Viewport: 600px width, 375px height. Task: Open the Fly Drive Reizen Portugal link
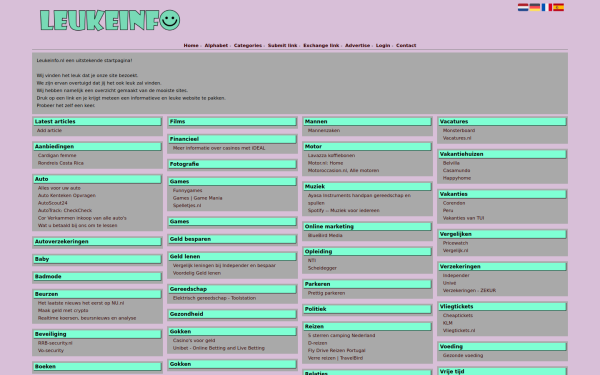coord(337,351)
